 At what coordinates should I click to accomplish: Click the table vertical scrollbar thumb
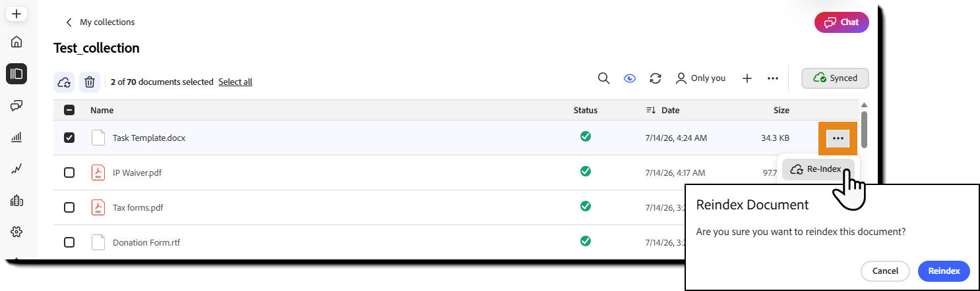pyautogui.click(x=864, y=129)
